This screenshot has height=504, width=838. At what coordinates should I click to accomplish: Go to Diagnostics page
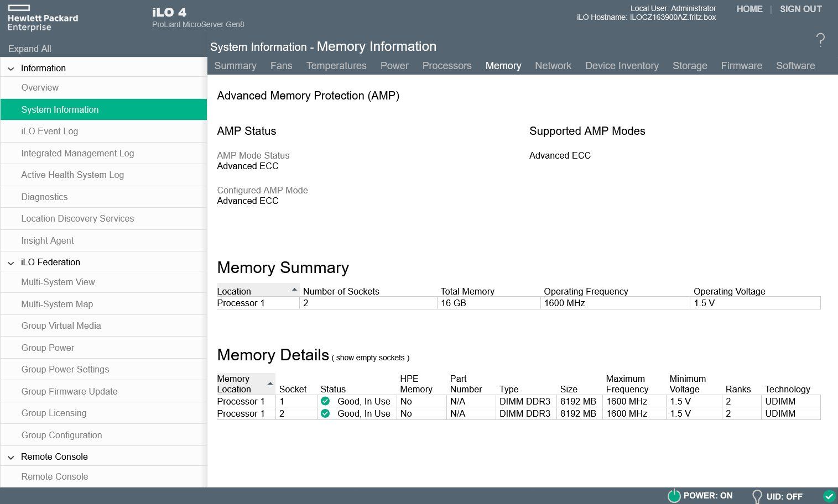point(103,197)
